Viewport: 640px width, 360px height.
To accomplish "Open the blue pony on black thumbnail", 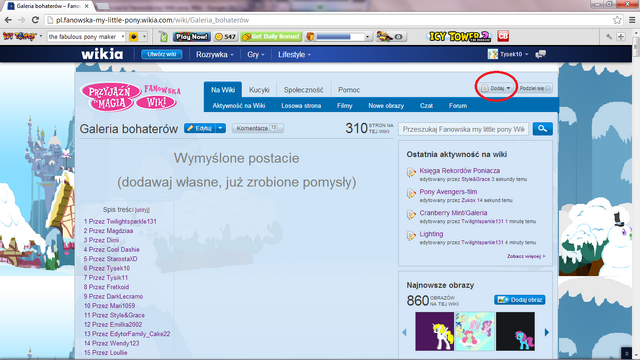I will pyautogui.click(x=515, y=331).
